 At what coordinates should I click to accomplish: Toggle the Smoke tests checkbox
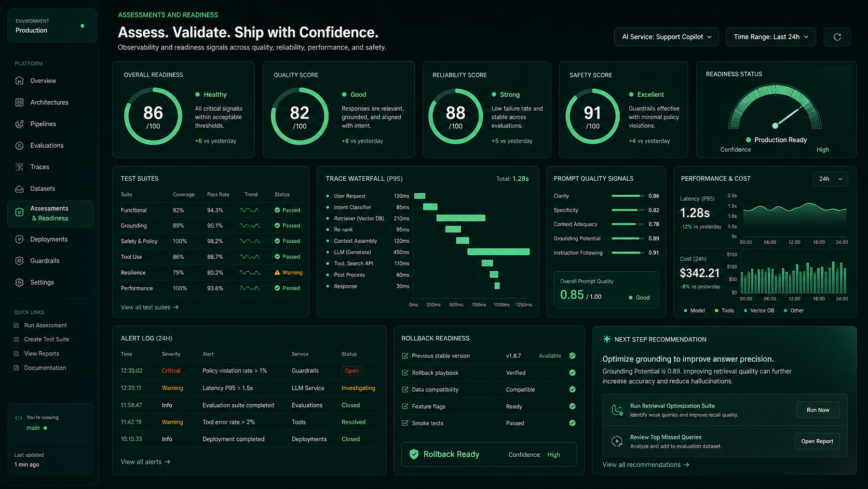click(x=405, y=423)
